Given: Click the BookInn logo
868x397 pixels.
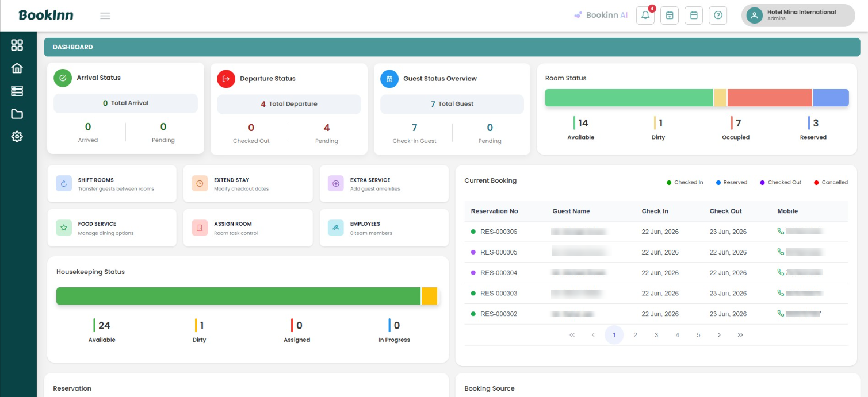Looking at the screenshot, I should pyautogui.click(x=46, y=15).
